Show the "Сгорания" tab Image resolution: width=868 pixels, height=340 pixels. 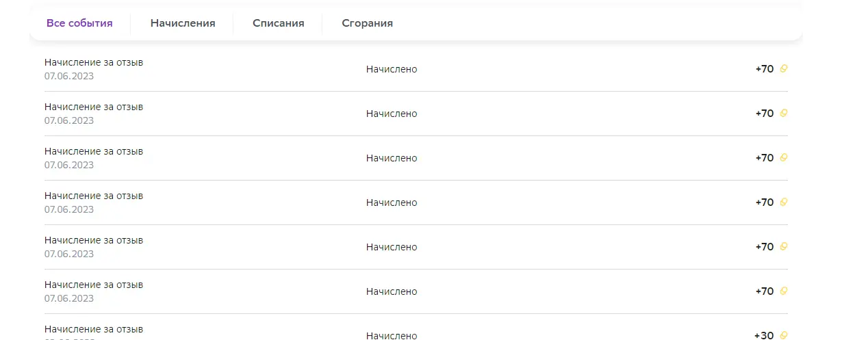[x=367, y=23]
